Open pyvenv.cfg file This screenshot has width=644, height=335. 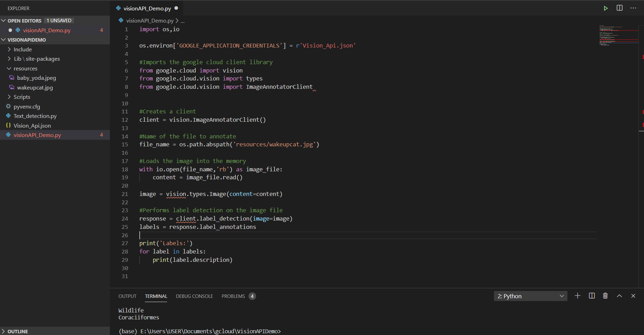[x=27, y=106]
